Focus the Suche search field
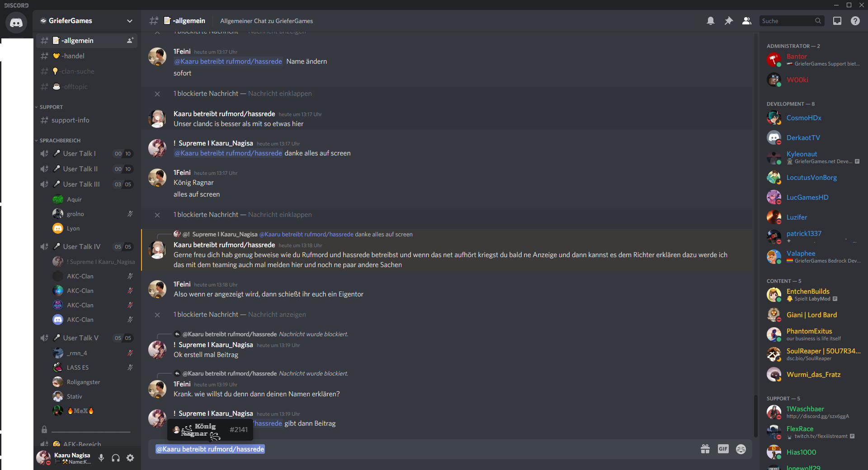The width and height of the screenshot is (868, 470). [792, 21]
